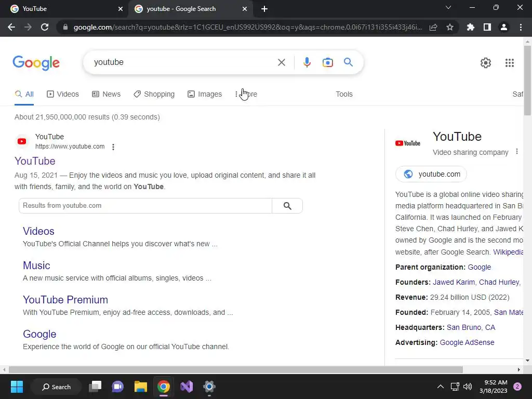Open the Windows Start menu

17,387
